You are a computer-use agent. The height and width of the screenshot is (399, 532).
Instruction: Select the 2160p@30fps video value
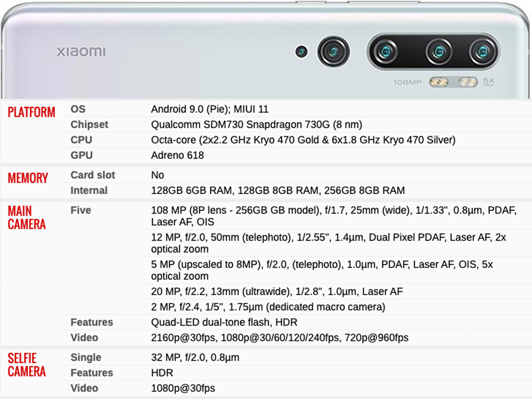[x=280, y=338]
